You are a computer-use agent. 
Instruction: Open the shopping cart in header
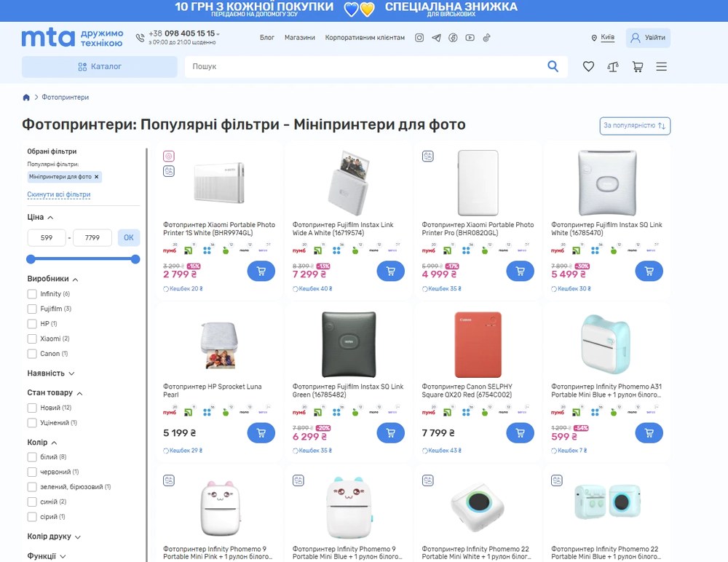638,67
